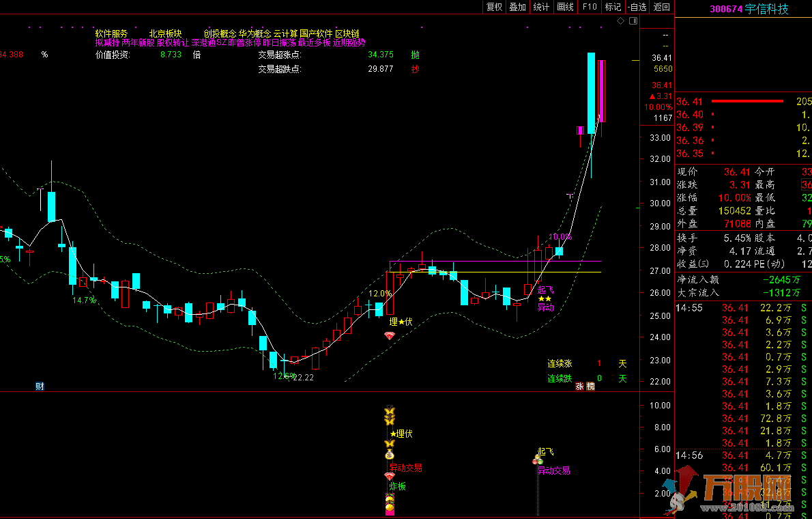Open the 复权 price adjustment menu
This screenshot has width=812, height=519.
(494, 7)
